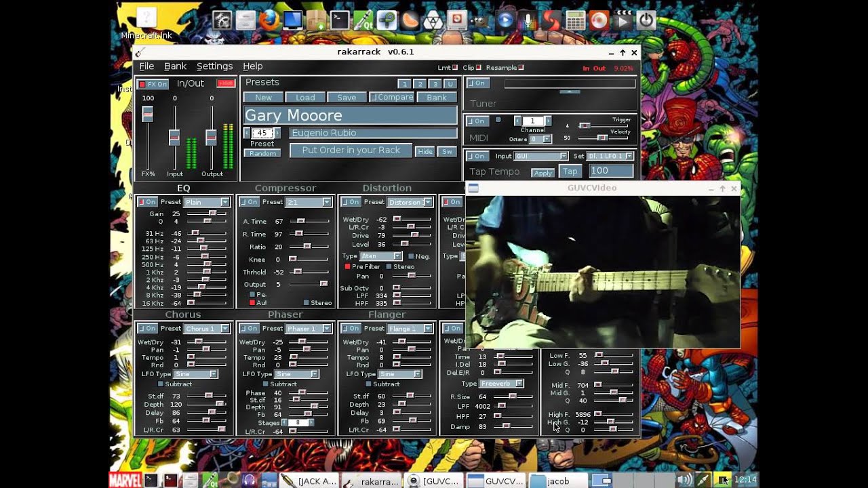Screen dimensions: 868x488
Task: Open the monitor display icon in the dock
Action: (292, 20)
